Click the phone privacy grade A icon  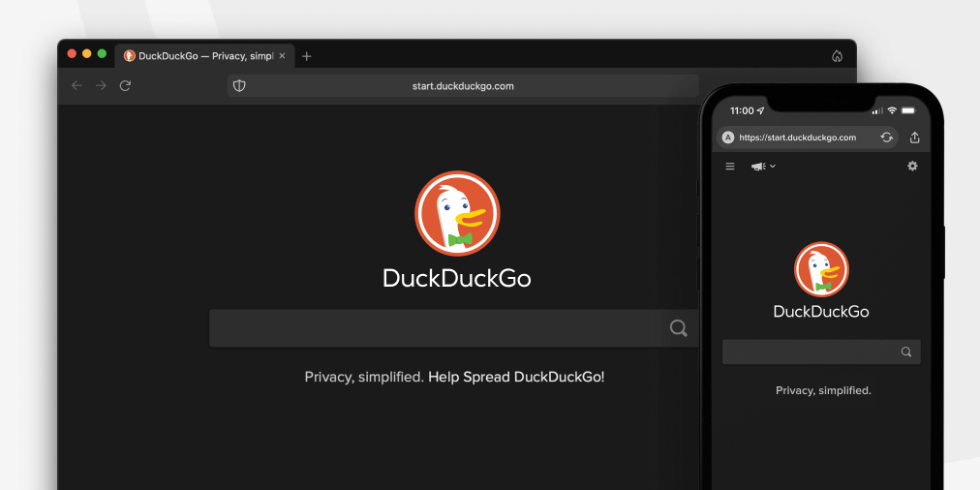point(727,138)
